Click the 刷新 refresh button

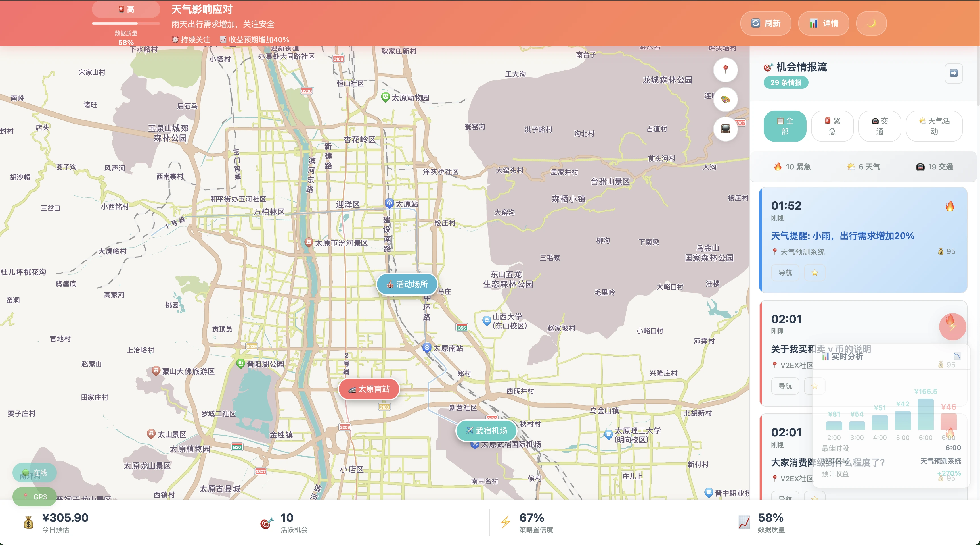click(x=765, y=23)
